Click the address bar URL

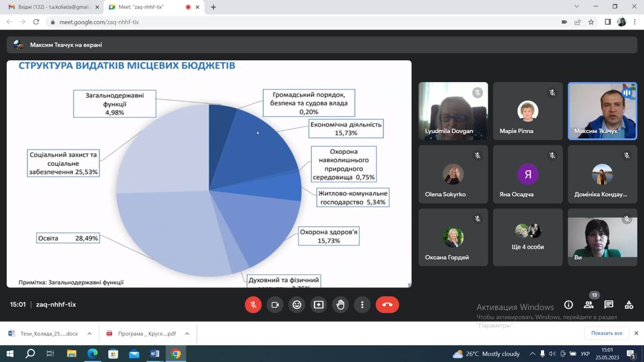pyautogui.click(x=99, y=22)
